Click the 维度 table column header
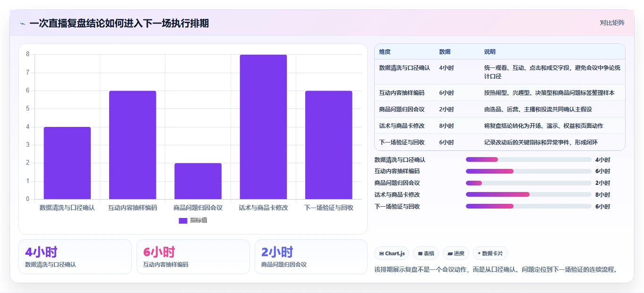The height and width of the screenshot is (293, 644). point(385,52)
